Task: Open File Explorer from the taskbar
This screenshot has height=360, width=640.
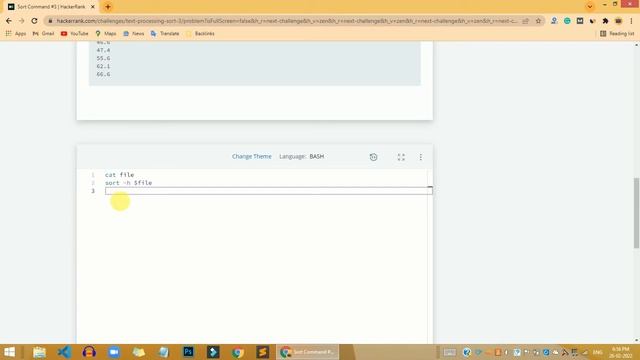Action: click(x=39, y=352)
